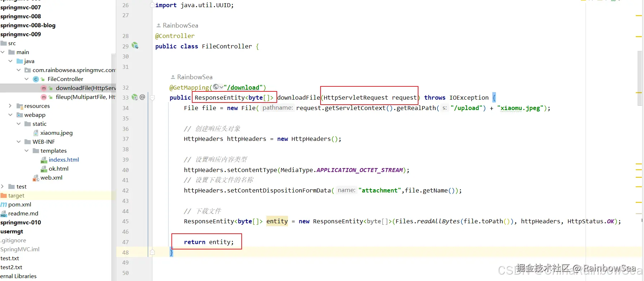Click the RainbowSea author hint above @GetMapping
Image resolution: width=644 pixels, height=281 pixels.
[195, 77]
